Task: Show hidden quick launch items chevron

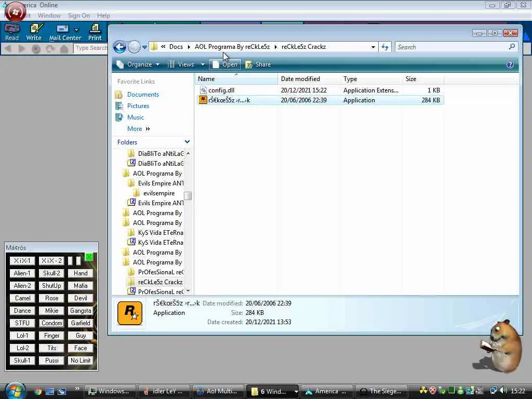Action: (77, 389)
